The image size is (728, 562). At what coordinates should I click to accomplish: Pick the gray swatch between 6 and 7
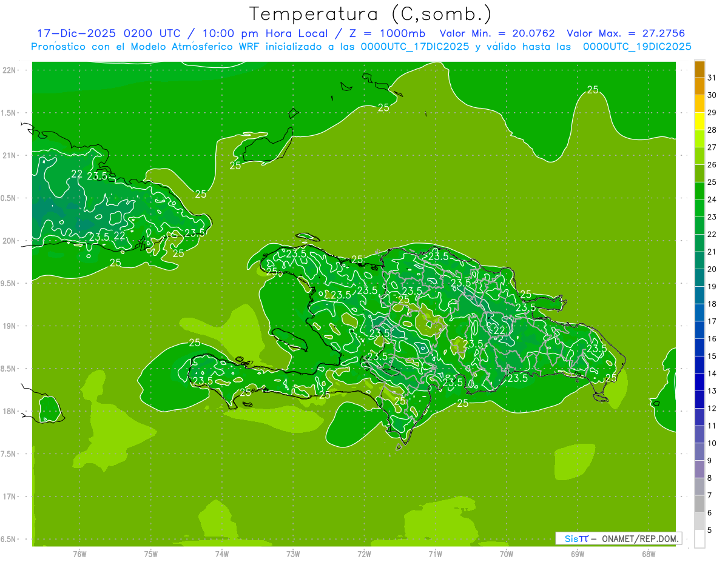click(699, 504)
